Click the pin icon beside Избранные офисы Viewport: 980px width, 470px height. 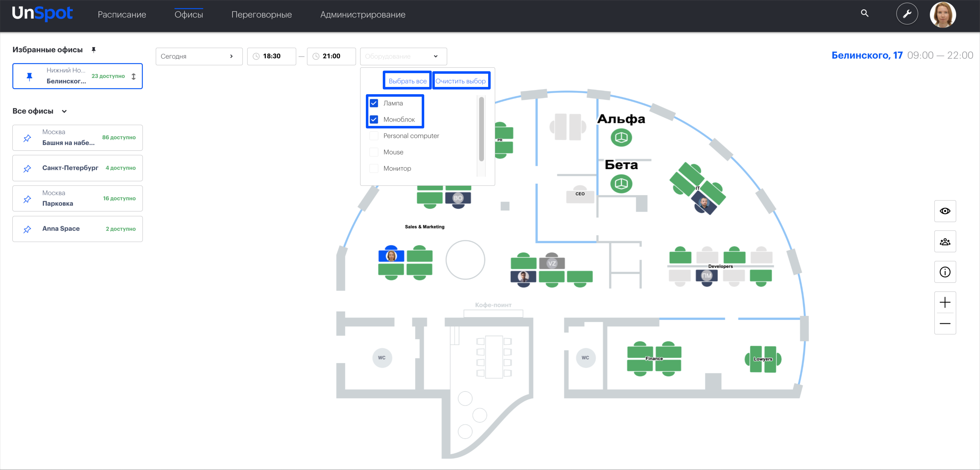click(x=94, y=50)
